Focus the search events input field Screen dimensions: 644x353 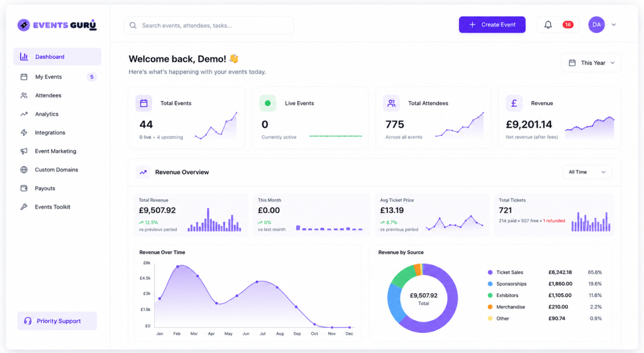tap(209, 25)
